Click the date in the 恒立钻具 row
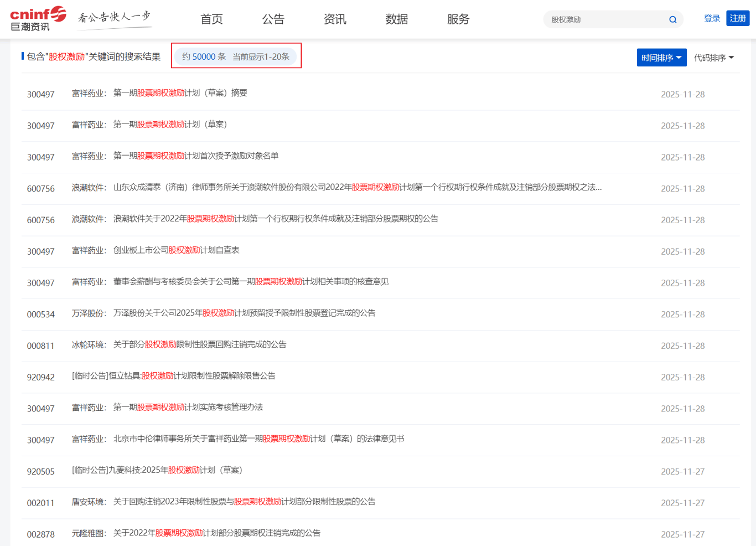Image resolution: width=756 pixels, height=546 pixels. pos(683,378)
